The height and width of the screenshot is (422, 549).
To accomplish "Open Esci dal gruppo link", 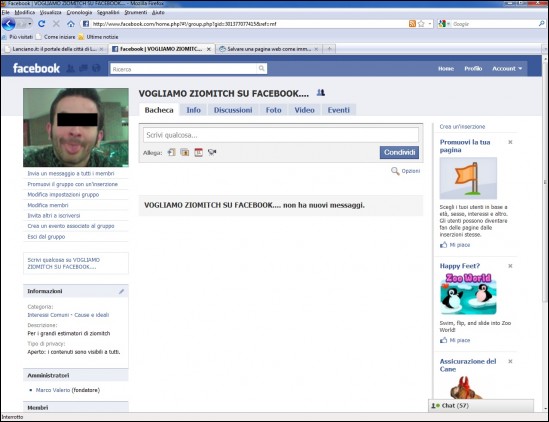I will [46, 237].
